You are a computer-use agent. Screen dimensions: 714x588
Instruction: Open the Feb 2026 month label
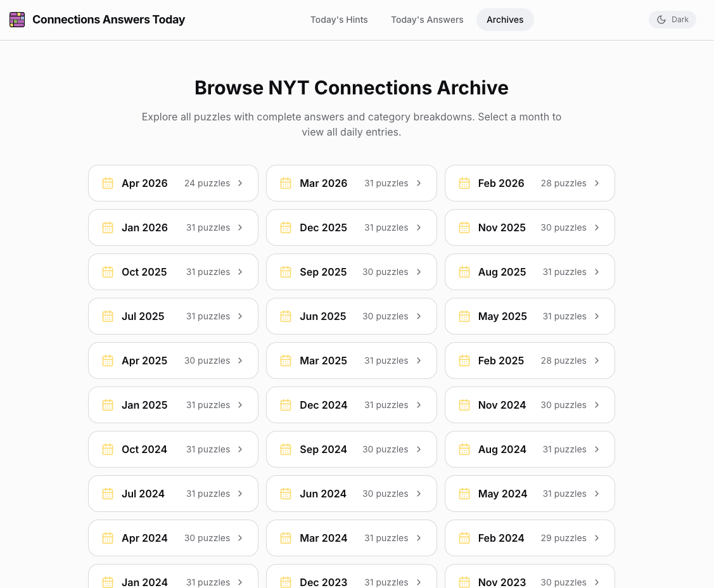coord(501,183)
